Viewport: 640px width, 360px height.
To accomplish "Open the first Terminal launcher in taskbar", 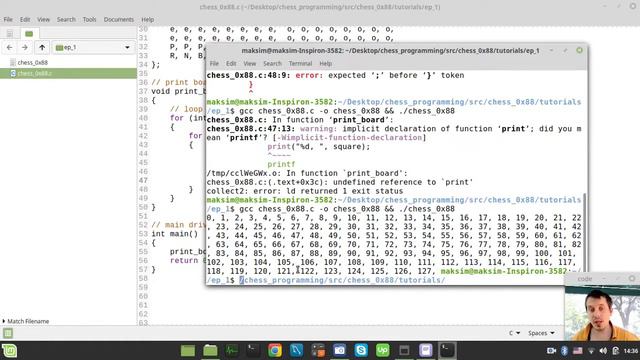I will pos(253,351).
